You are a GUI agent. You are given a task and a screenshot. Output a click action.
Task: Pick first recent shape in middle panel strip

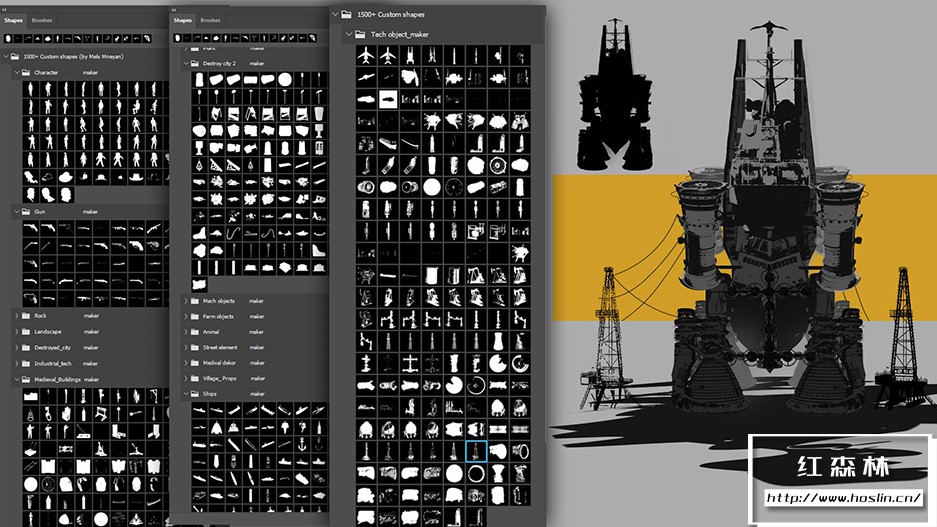coord(177,38)
